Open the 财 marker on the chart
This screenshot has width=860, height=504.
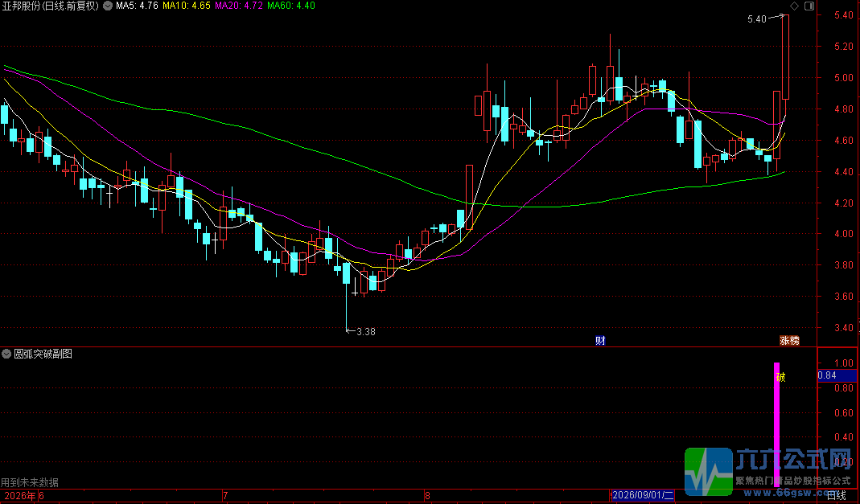point(601,341)
